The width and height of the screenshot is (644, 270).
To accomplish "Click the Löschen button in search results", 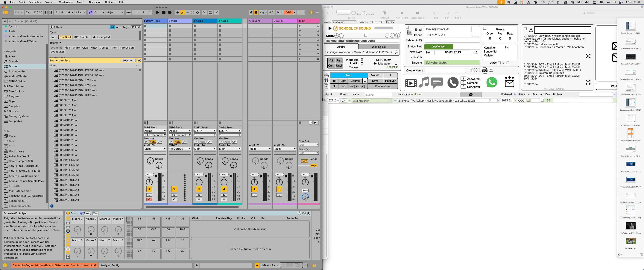I will pyautogui.click(x=128, y=61).
